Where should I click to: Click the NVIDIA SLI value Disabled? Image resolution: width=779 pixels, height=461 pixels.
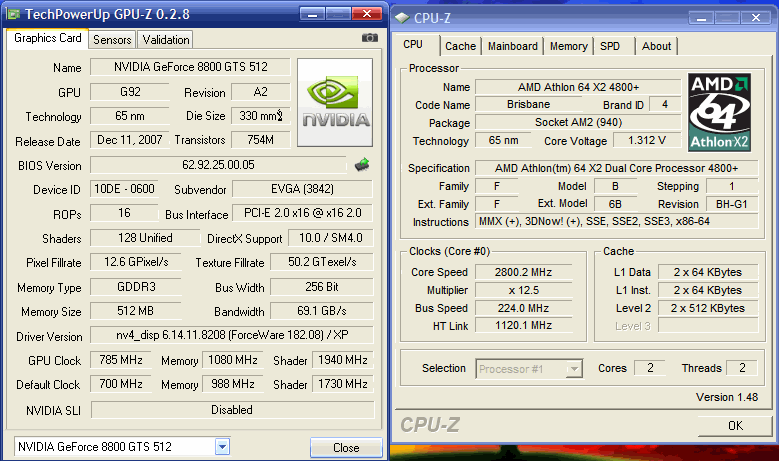coord(232,410)
